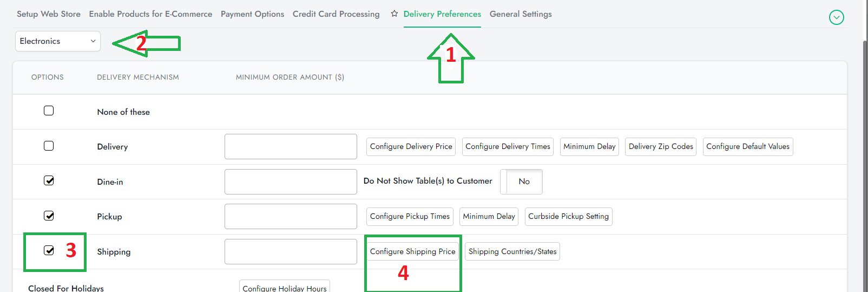Click the Delivery minimum order amount field
Screen dimensions: 868x292
tap(291, 147)
